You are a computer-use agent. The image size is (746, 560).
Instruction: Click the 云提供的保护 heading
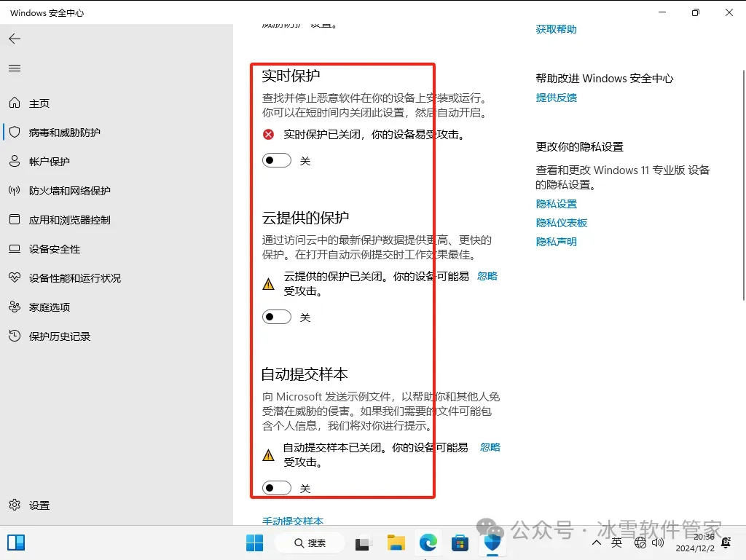pyautogui.click(x=305, y=218)
